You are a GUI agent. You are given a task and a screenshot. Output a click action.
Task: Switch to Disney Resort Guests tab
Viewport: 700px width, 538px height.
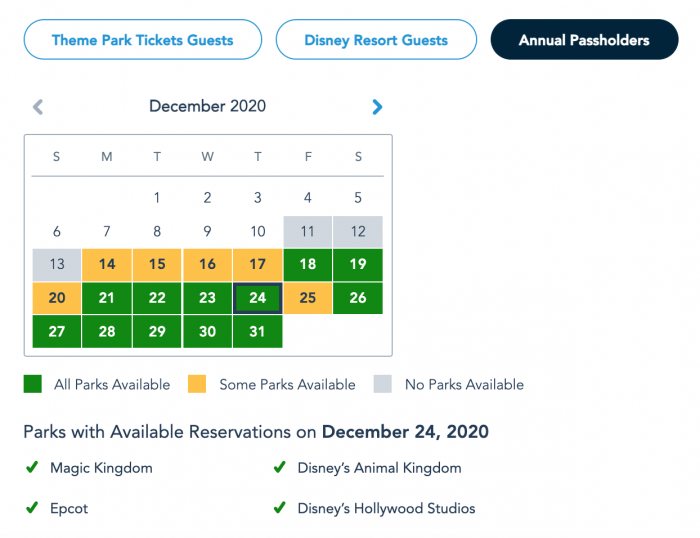pos(376,41)
